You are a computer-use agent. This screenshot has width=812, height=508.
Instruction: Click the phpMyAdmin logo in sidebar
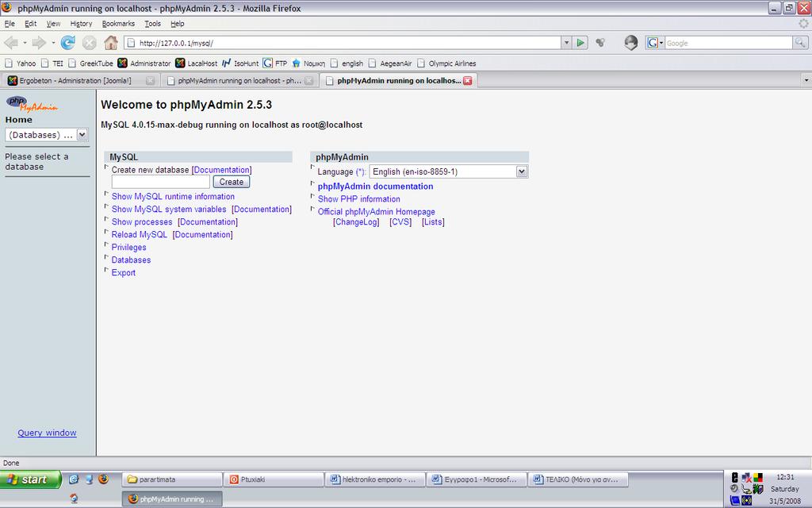pyautogui.click(x=32, y=104)
